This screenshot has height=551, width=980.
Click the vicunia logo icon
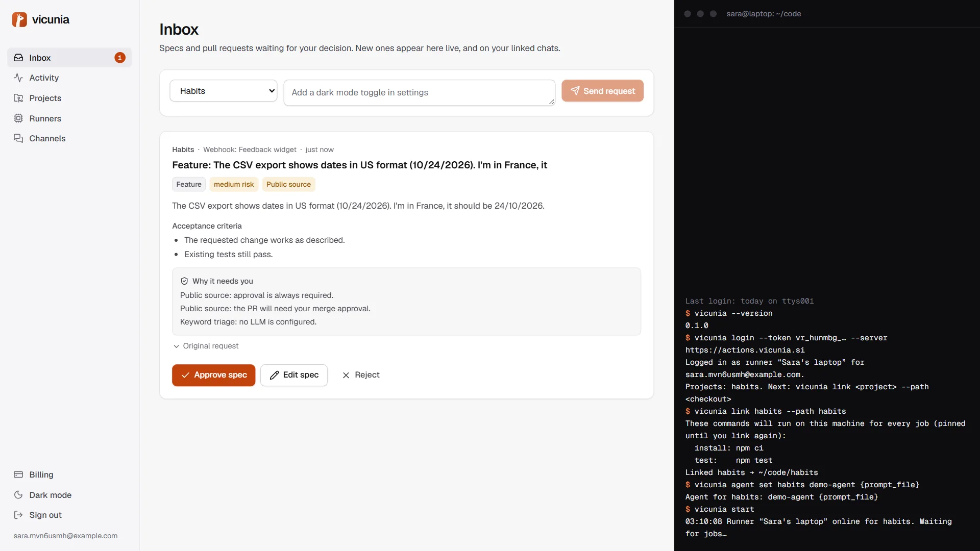coord(19,19)
